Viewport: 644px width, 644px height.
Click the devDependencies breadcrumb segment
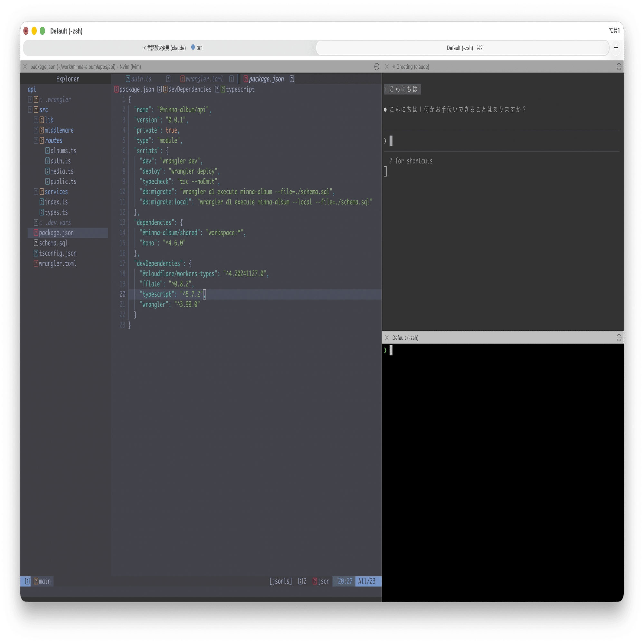click(189, 89)
